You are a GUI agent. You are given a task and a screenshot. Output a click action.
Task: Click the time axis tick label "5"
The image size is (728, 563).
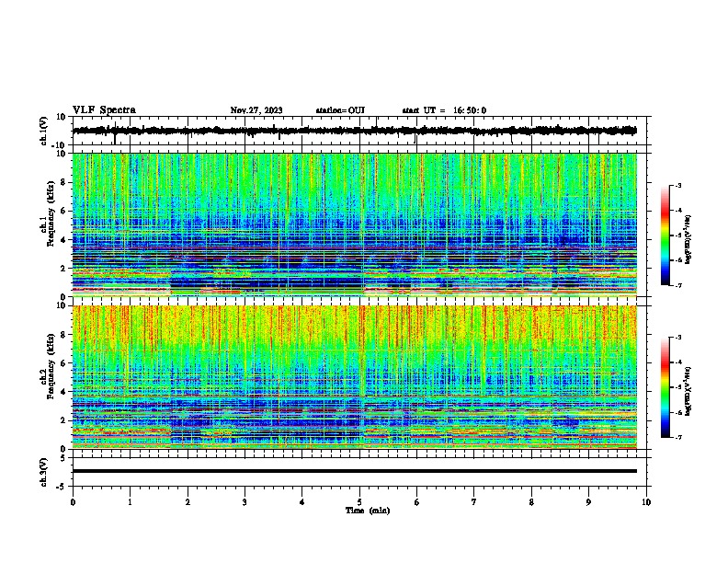tap(359, 502)
